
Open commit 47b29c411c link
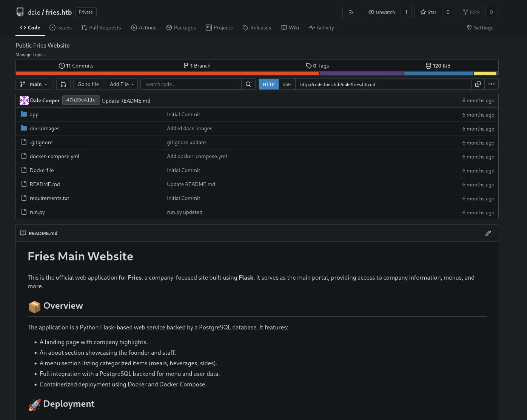81,100
